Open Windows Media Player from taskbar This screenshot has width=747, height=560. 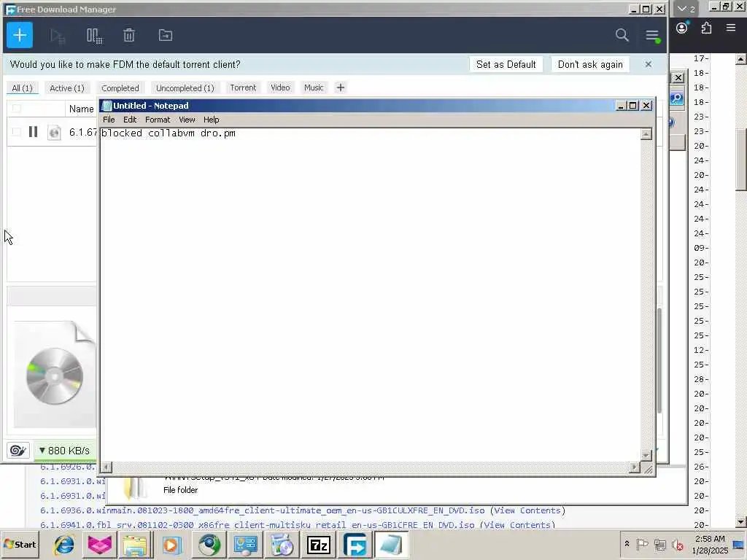pos(171,545)
